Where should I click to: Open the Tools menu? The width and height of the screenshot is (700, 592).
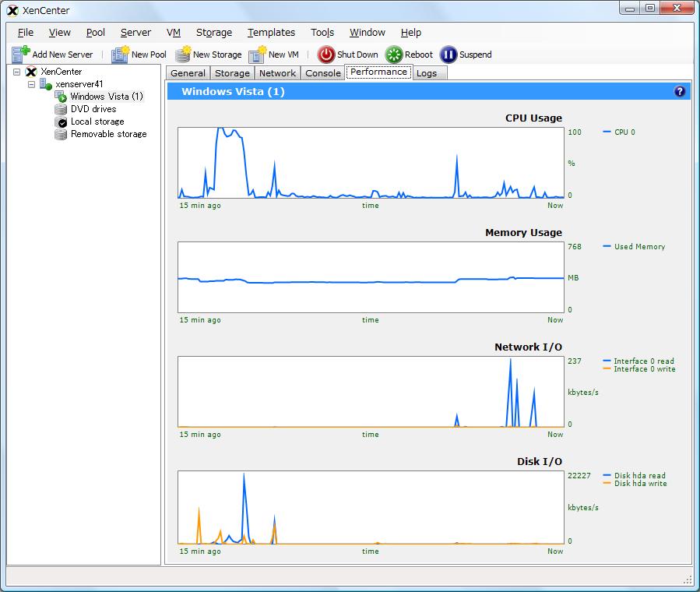(x=322, y=33)
